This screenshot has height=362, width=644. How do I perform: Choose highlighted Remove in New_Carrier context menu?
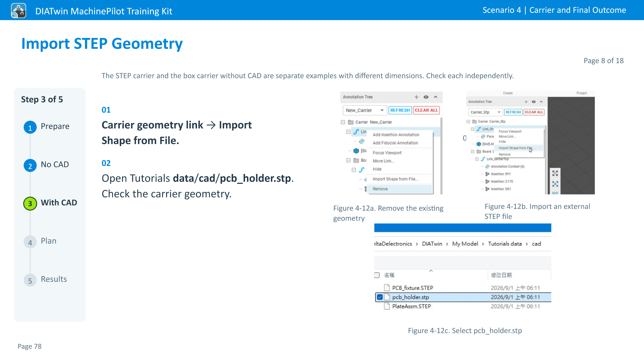[400, 189]
